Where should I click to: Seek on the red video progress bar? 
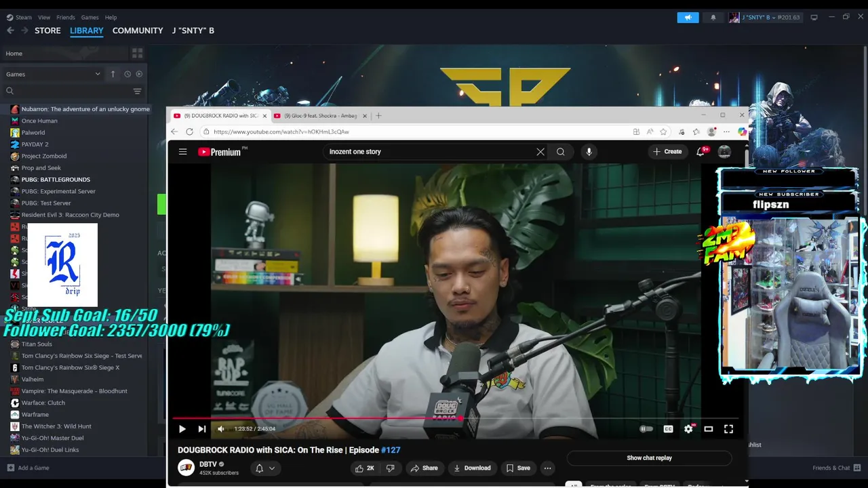tap(456, 418)
